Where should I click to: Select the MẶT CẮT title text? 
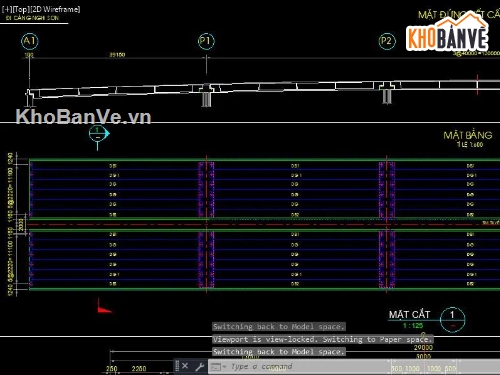tap(410, 314)
